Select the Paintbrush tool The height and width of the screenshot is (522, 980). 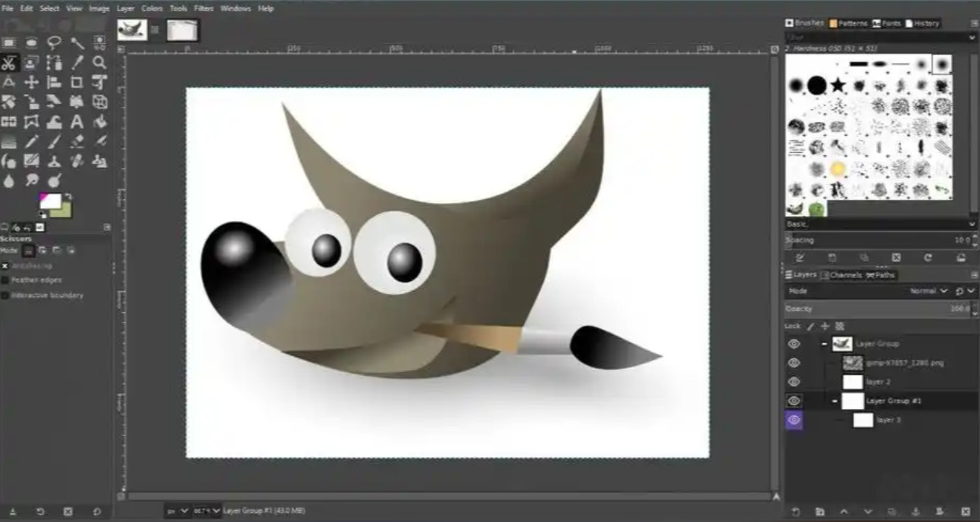pyautogui.click(x=54, y=142)
